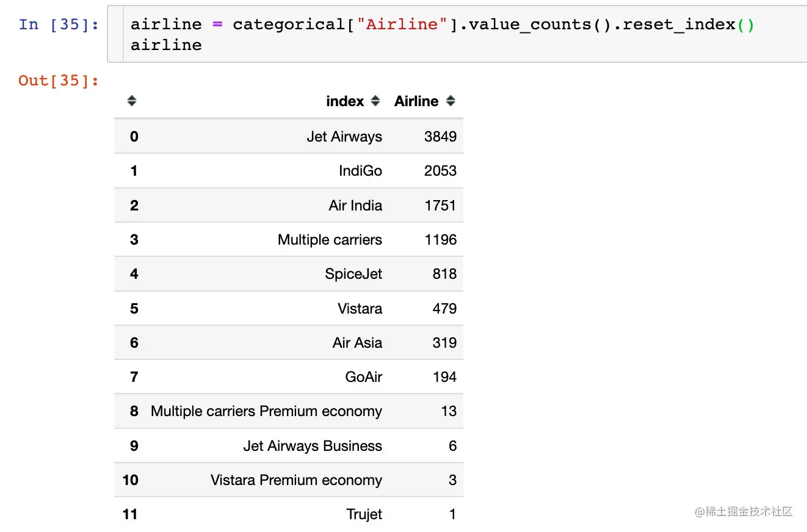Image resolution: width=807 pixels, height=532 pixels.
Task: Click 'reset_index' in the code line
Action: (679, 24)
